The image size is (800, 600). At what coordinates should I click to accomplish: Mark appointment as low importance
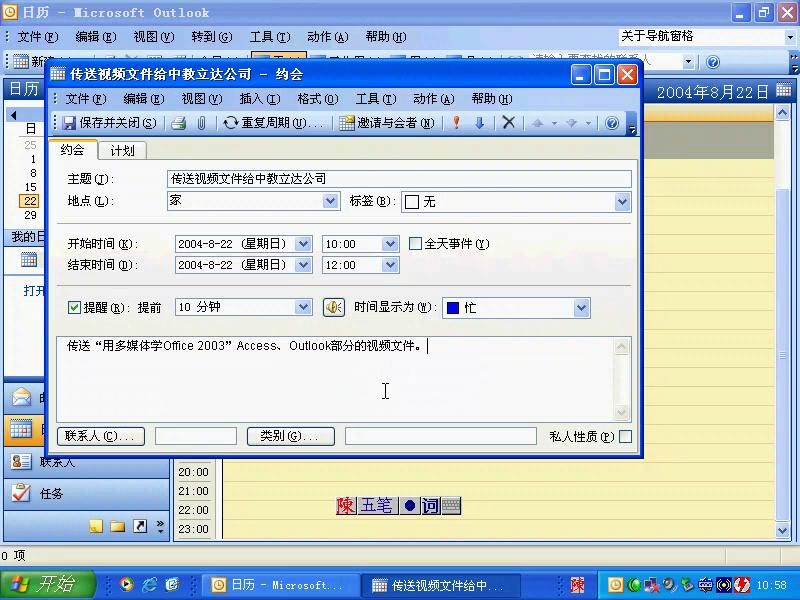point(480,123)
